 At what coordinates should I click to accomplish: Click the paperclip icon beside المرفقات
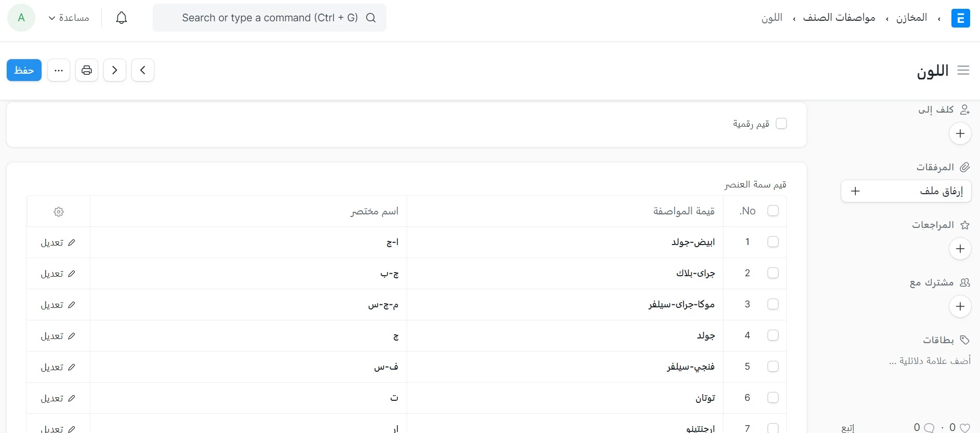pyautogui.click(x=965, y=167)
